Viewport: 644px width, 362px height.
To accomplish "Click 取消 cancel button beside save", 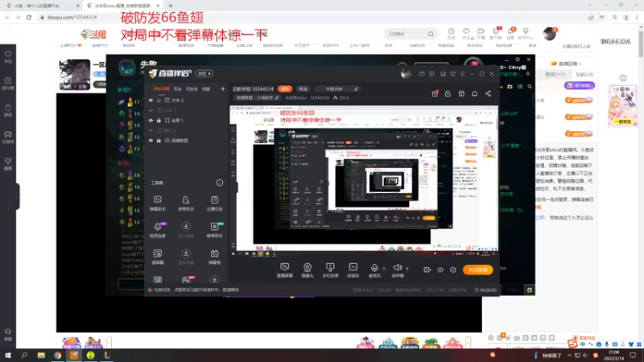I will 303,89.
